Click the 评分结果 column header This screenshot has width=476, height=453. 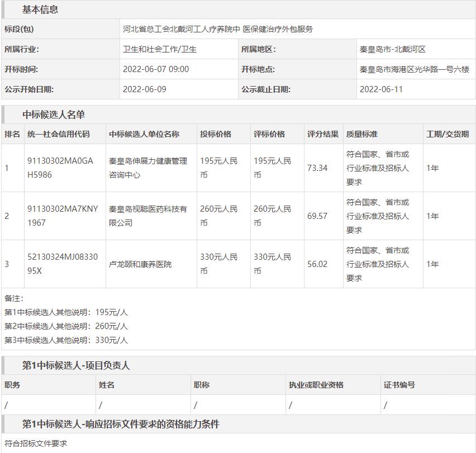(x=323, y=134)
